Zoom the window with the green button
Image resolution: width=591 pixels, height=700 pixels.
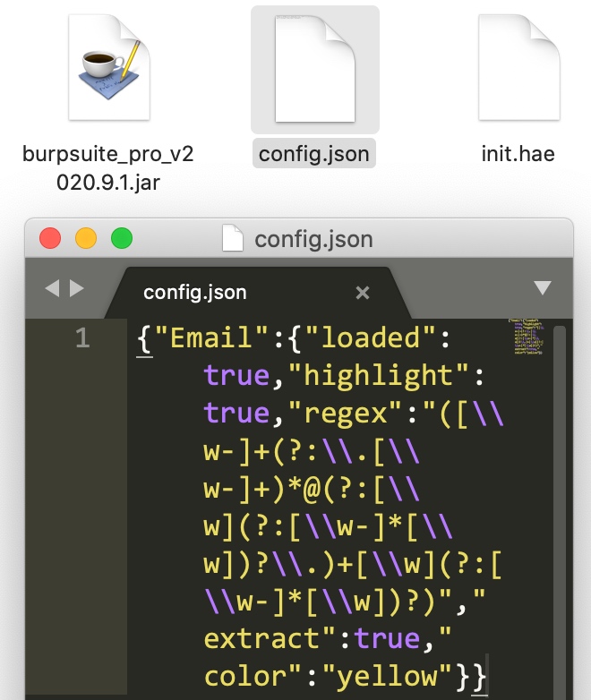pyautogui.click(x=121, y=239)
